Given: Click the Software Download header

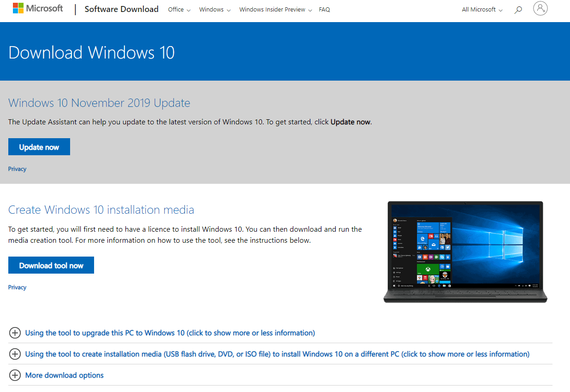Looking at the screenshot, I should [x=121, y=9].
